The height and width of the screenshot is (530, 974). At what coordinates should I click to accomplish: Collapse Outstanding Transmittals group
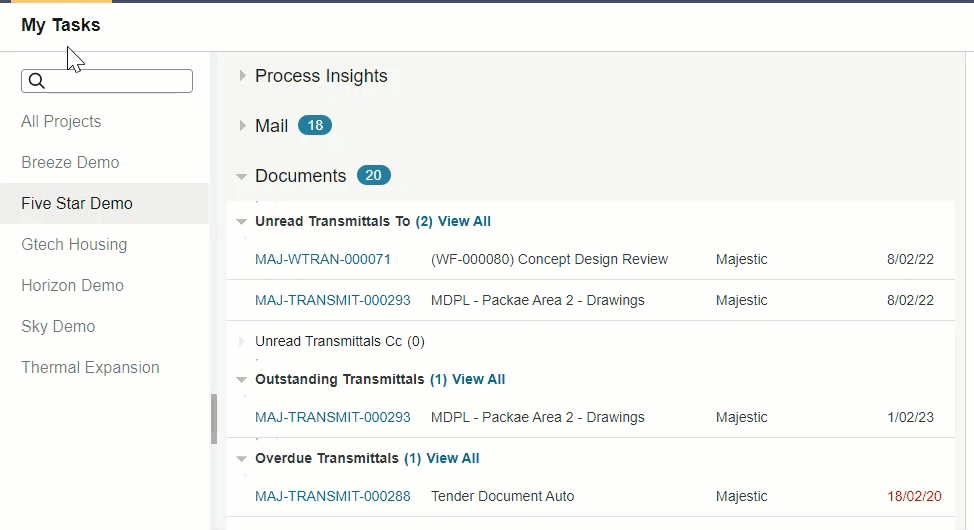(x=242, y=379)
